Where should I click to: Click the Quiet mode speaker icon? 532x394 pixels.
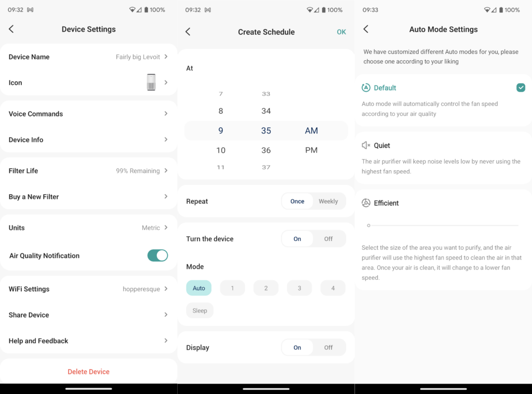pos(366,145)
